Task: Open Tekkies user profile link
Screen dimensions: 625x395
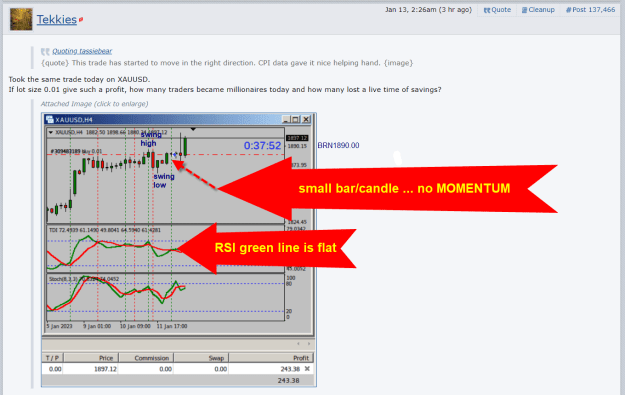Action: [57, 20]
